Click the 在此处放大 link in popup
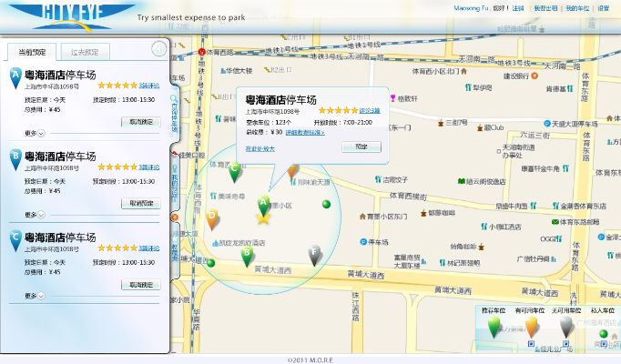 [260, 148]
